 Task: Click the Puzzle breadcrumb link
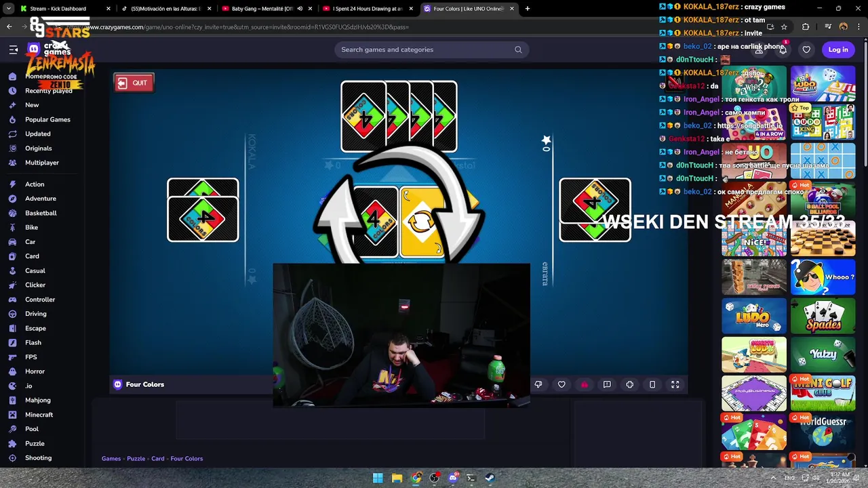[136, 459]
